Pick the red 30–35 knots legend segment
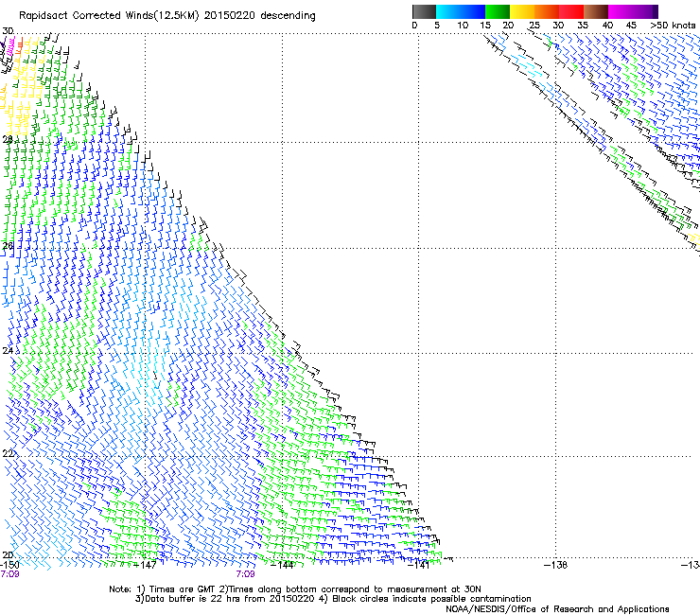 [x=571, y=11]
